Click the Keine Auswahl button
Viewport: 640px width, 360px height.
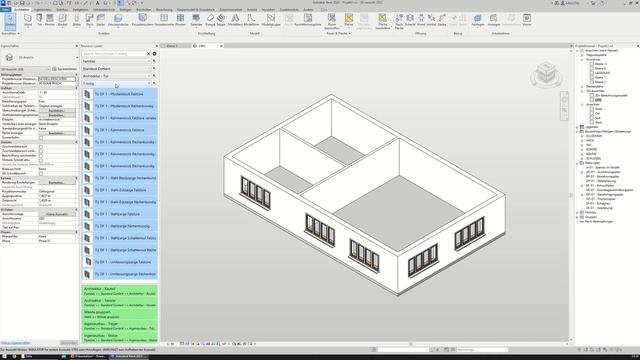[x=56, y=214]
